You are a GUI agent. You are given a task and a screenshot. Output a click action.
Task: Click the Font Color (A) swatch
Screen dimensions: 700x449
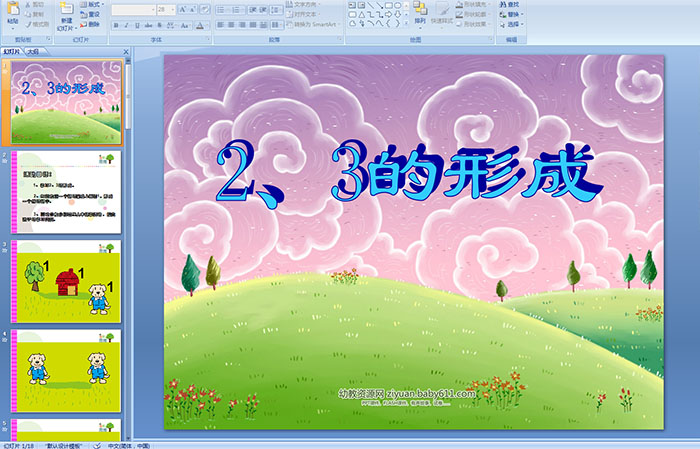click(200, 25)
